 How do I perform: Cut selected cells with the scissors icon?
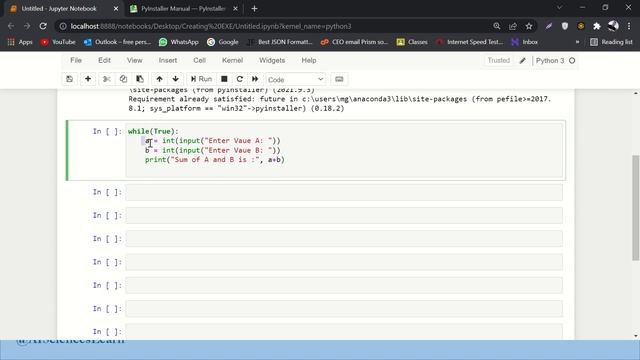pos(107,79)
